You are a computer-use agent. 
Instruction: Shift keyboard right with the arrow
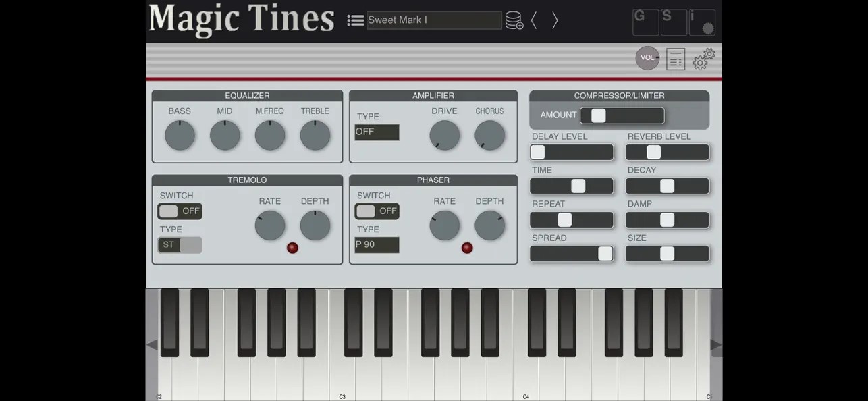[x=716, y=344]
